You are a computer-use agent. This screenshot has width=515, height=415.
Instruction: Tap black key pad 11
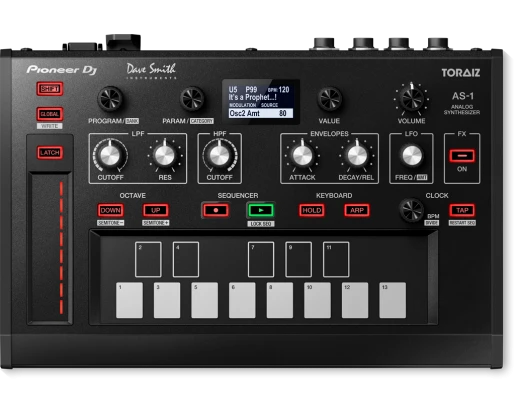click(x=336, y=259)
